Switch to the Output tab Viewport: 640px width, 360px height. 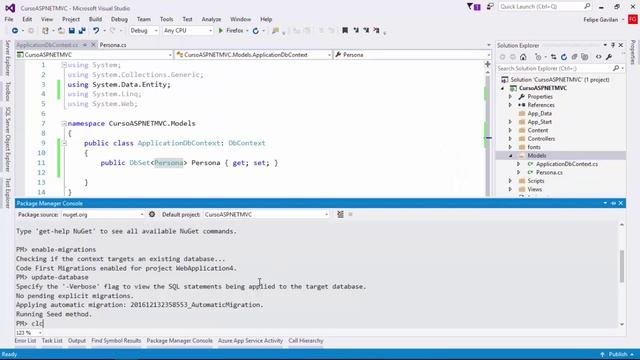click(x=77, y=340)
